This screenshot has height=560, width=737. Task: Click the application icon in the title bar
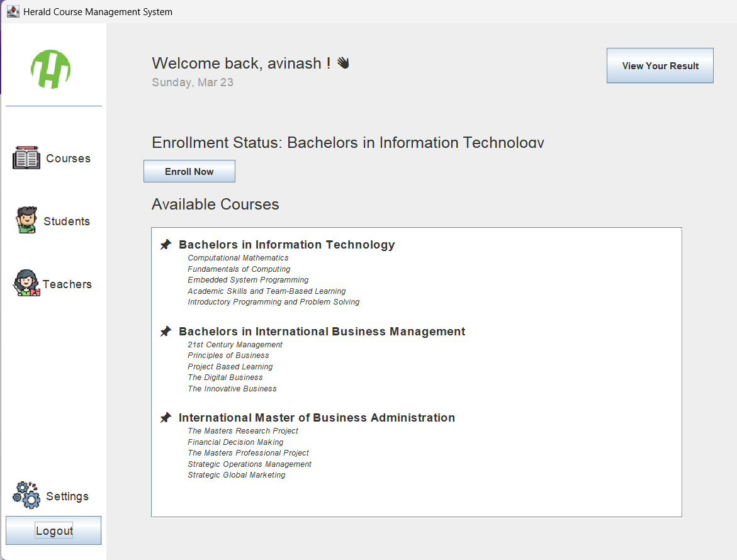pos(13,11)
